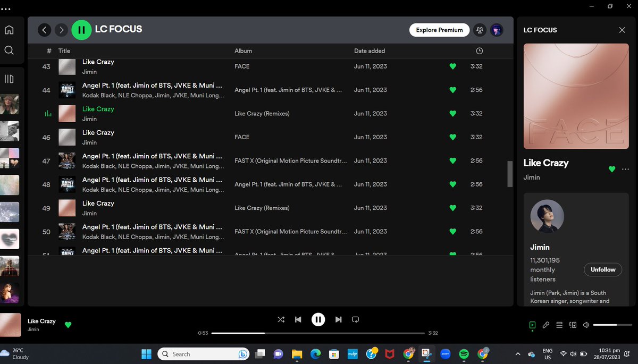Viewport: 638px width, 364px height.
Task: Open File Explorer from the taskbar
Action: click(297, 354)
